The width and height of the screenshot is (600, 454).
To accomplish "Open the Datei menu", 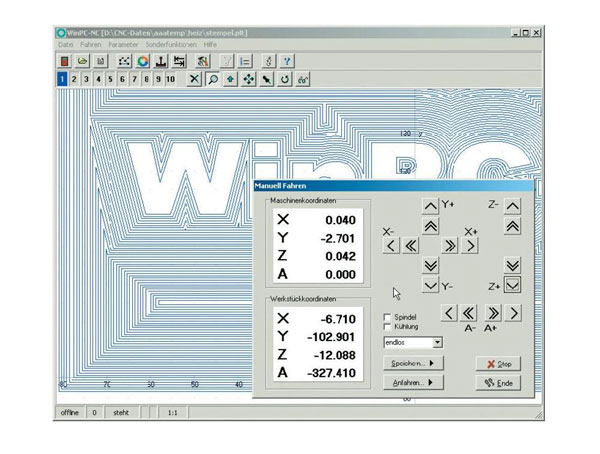I will tap(65, 45).
